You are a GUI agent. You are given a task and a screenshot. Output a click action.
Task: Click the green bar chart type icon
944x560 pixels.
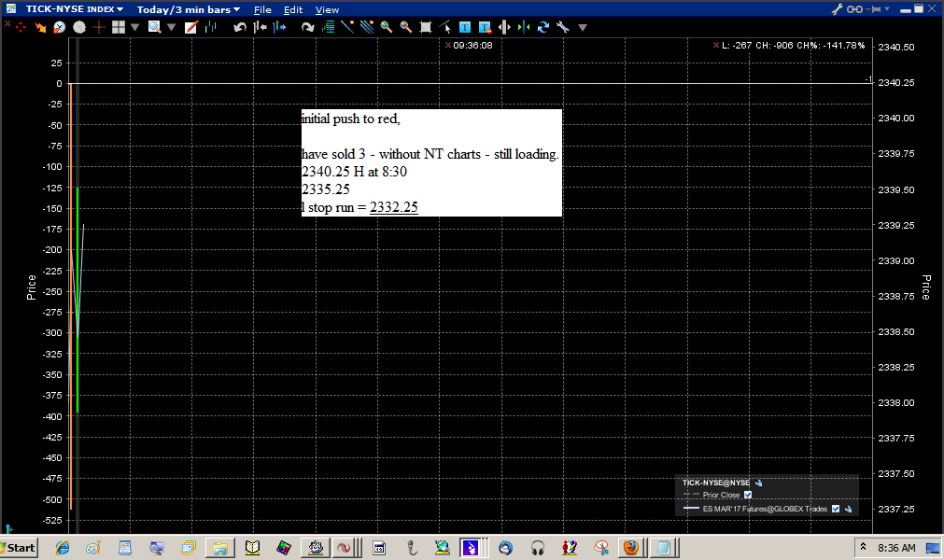point(211,27)
